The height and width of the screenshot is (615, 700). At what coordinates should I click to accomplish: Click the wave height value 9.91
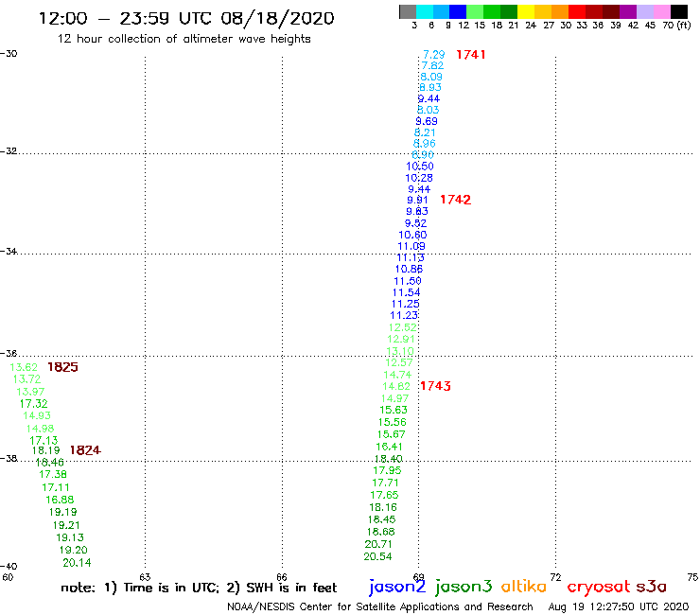pos(417,200)
